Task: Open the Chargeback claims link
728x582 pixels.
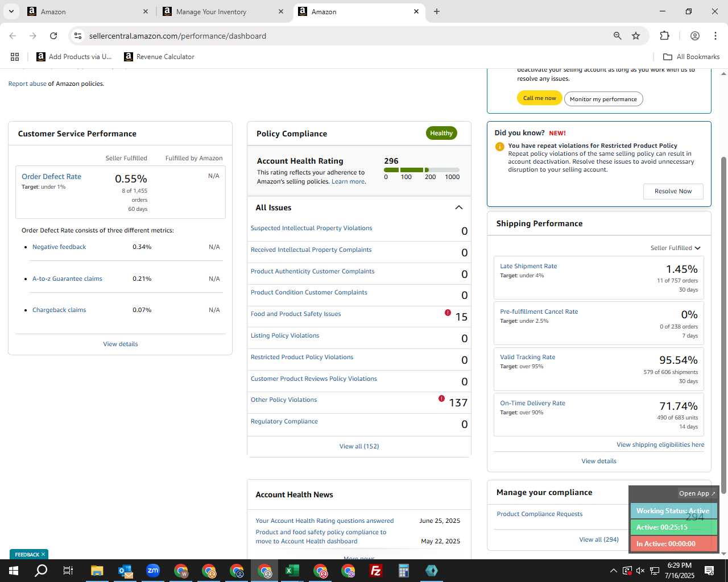Action: pyautogui.click(x=59, y=310)
